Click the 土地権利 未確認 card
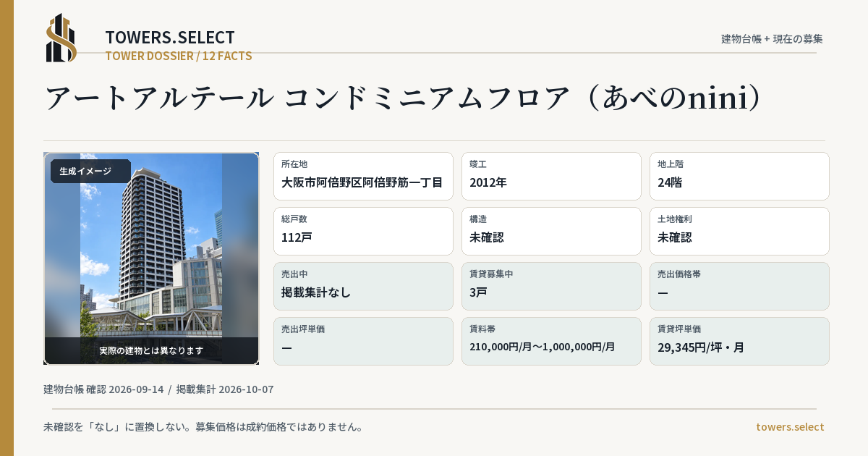The width and height of the screenshot is (868, 456). pos(739,231)
